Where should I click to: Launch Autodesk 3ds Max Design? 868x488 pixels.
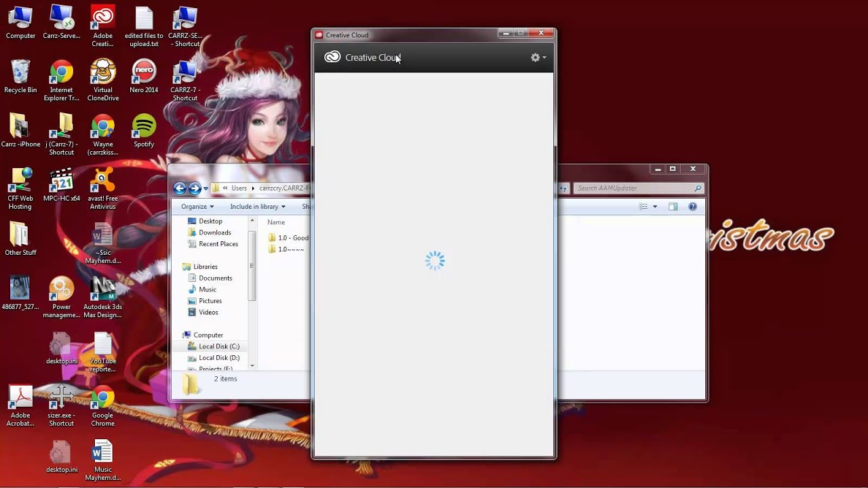103,298
